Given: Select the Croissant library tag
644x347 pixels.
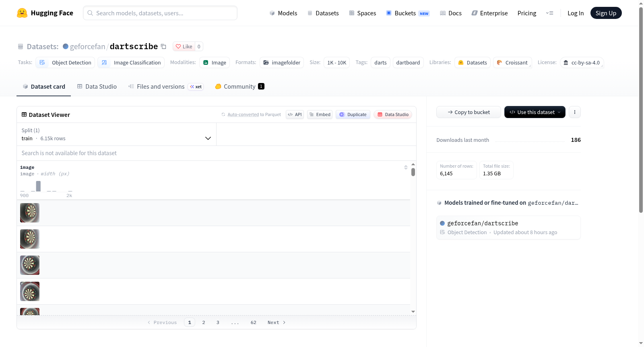Looking at the screenshot, I should 512,62.
